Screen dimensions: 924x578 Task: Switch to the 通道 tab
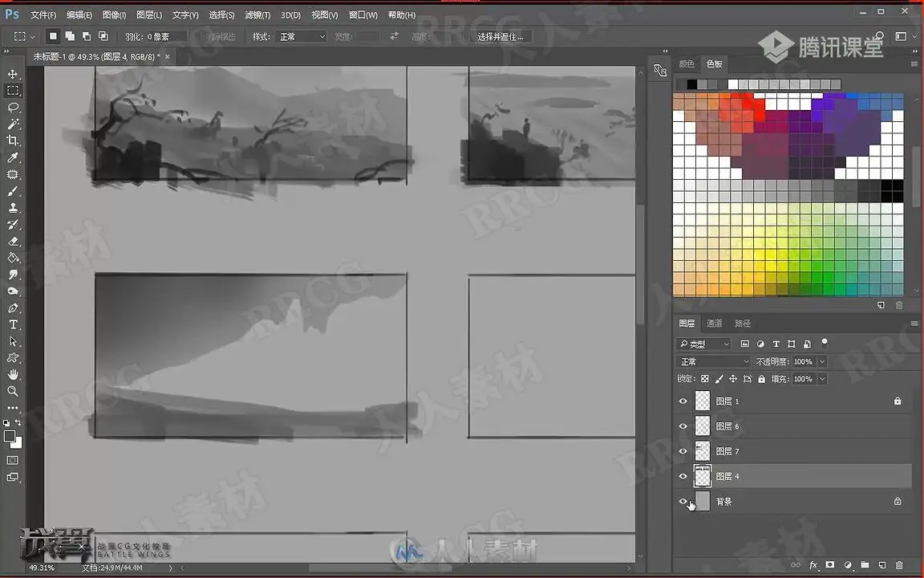(714, 324)
